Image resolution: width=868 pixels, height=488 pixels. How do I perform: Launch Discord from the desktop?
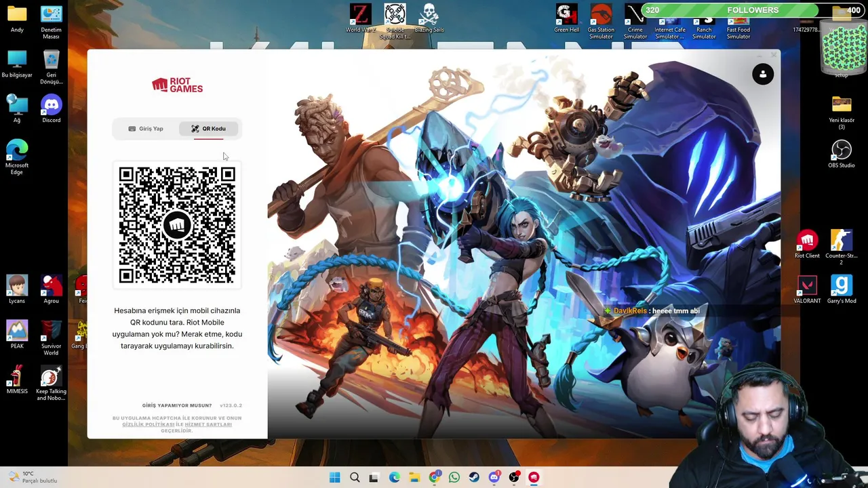coord(51,110)
